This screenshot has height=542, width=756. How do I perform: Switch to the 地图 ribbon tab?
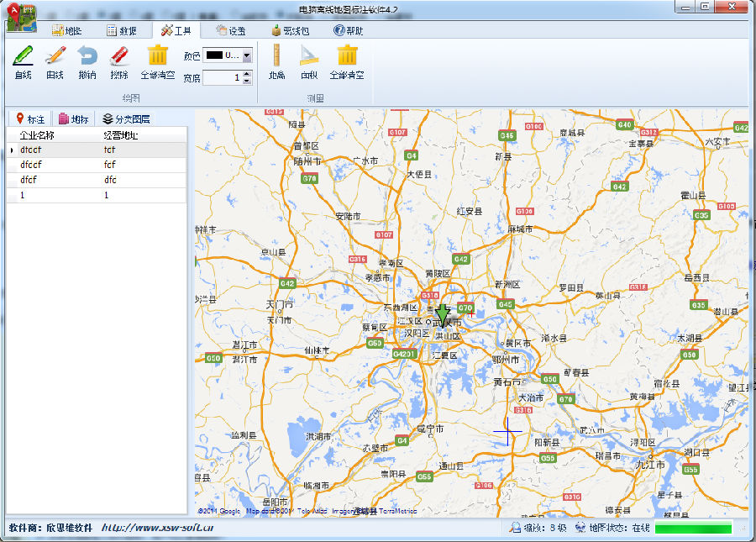pyautogui.click(x=66, y=30)
